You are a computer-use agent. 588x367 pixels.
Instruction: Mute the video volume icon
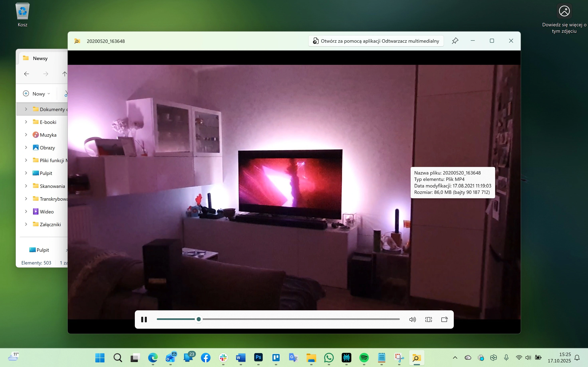tap(412, 319)
